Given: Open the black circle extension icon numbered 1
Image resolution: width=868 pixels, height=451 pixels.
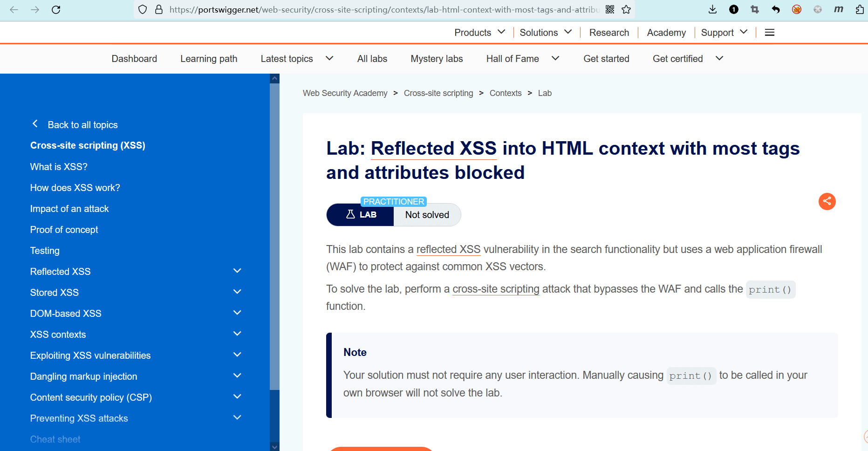Looking at the screenshot, I should pos(734,9).
